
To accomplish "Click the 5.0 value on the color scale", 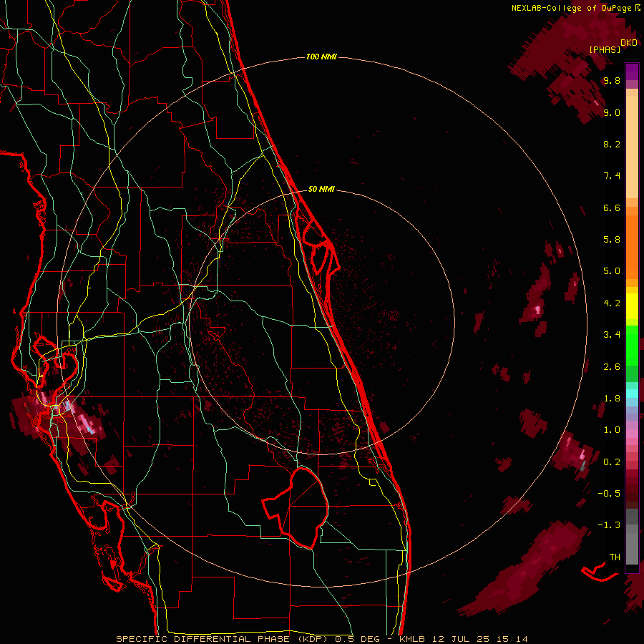I will (612, 271).
